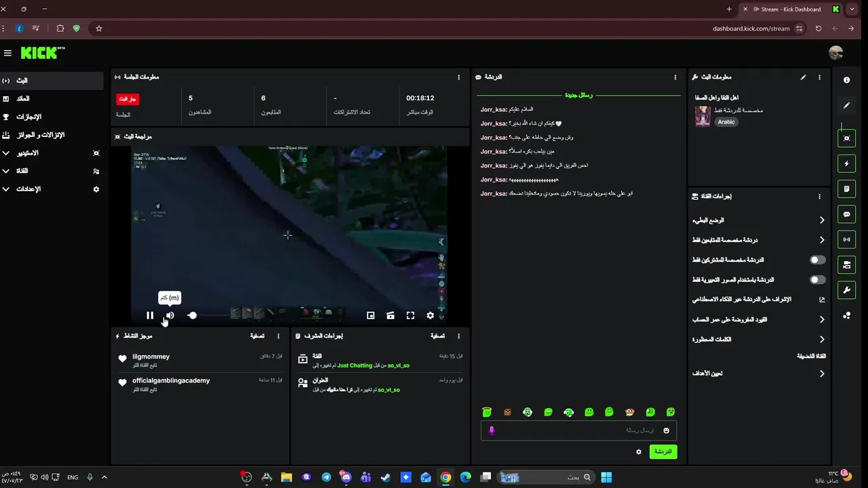The width and height of the screenshot is (868, 488).
Task: Open picture-in-picture mode in preview player
Action: [x=370, y=315]
